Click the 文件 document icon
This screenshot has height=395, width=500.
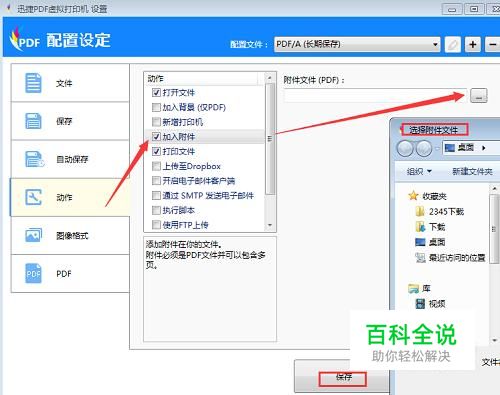[33, 83]
